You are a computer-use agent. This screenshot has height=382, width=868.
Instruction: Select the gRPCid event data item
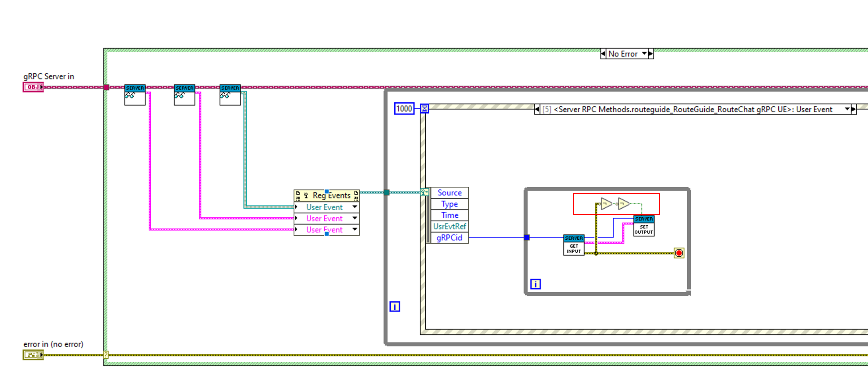449,237
